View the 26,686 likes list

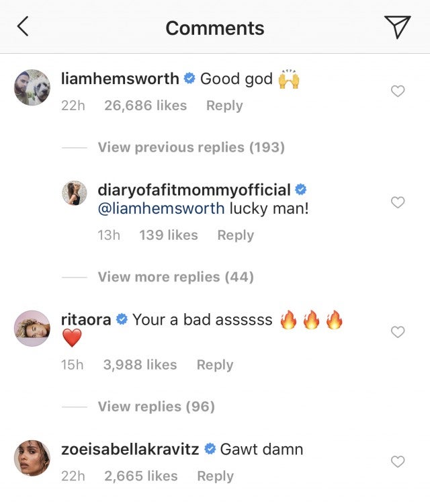pos(145,106)
